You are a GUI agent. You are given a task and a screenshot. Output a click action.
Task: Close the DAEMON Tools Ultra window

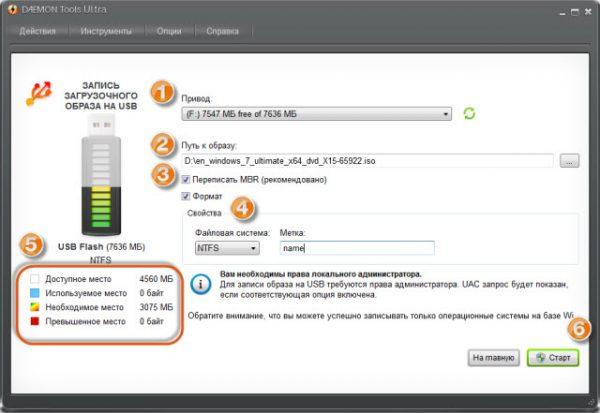588,12
